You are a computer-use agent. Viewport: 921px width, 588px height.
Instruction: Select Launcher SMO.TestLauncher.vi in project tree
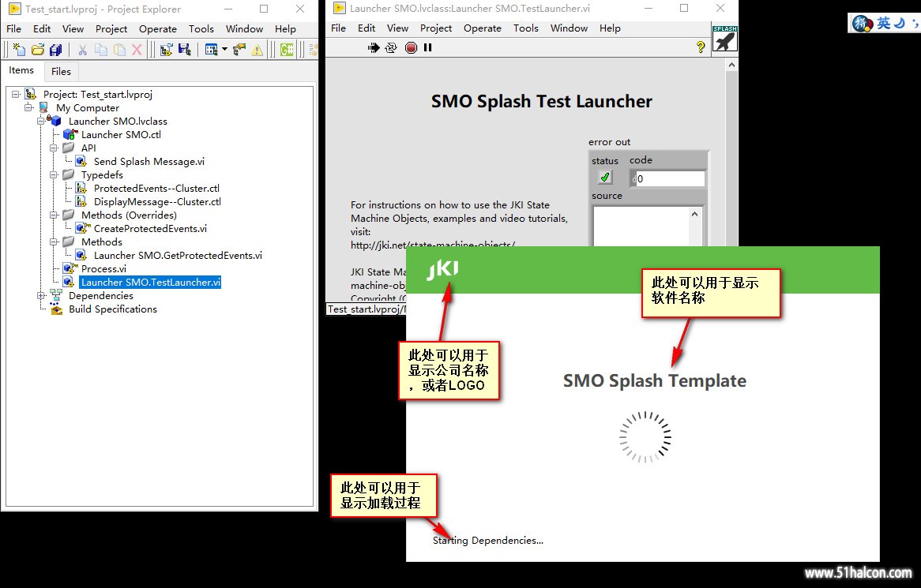click(x=150, y=283)
